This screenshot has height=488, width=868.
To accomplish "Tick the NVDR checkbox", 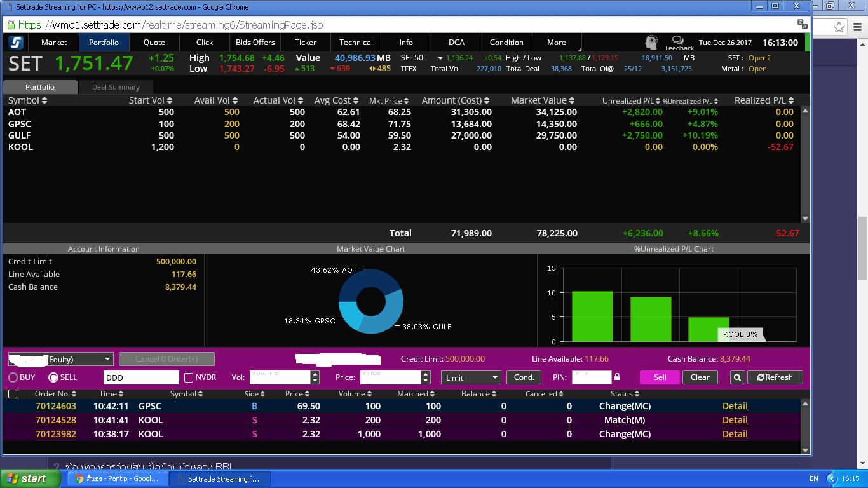I will [x=189, y=377].
